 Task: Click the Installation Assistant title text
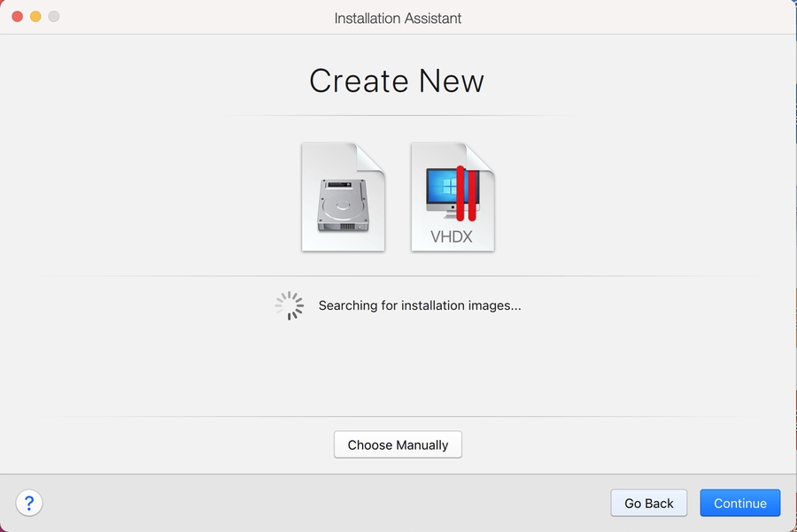pyautogui.click(x=398, y=18)
